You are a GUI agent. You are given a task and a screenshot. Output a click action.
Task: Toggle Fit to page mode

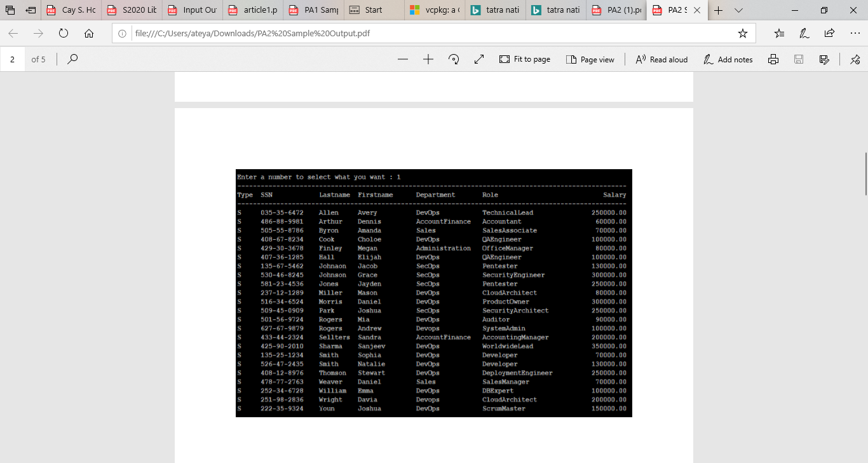525,59
